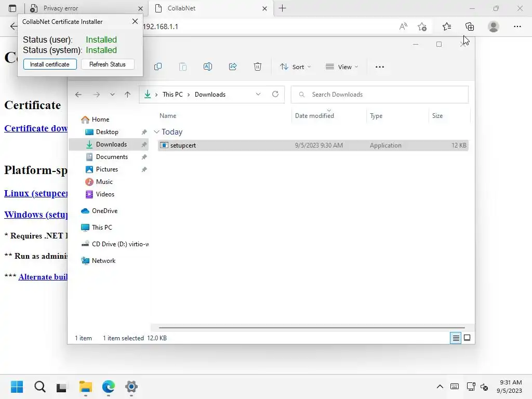
Task: Open Collections in Edge
Action: (470, 26)
